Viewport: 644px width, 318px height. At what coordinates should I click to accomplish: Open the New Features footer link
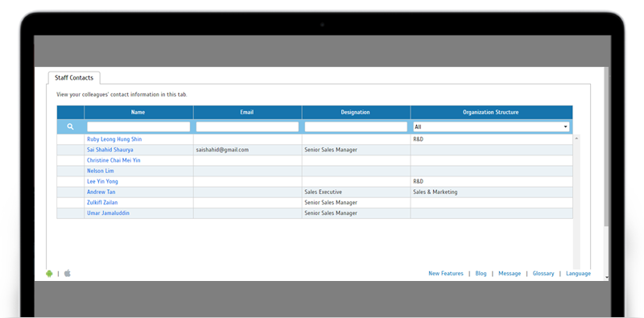[446, 273]
